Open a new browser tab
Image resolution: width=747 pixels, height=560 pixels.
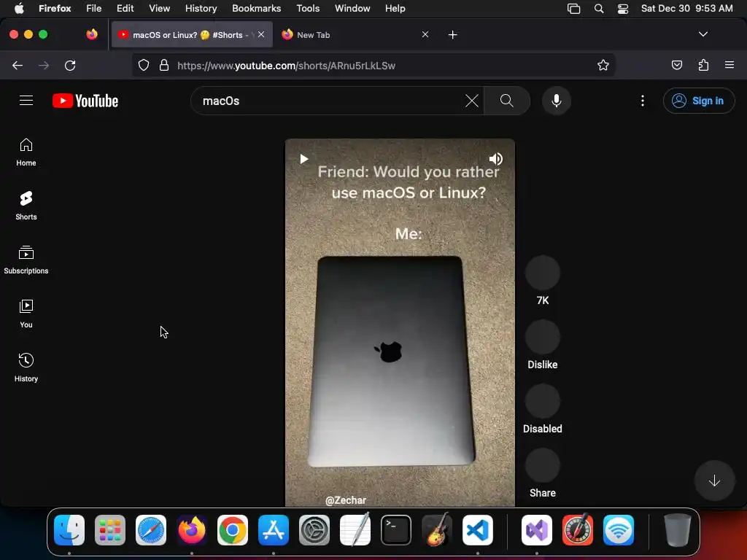click(x=452, y=35)
